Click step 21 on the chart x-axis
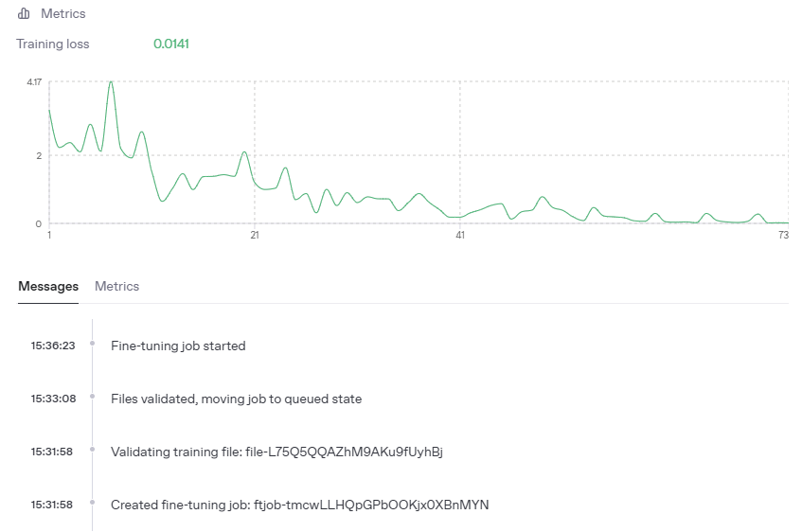 254,236
